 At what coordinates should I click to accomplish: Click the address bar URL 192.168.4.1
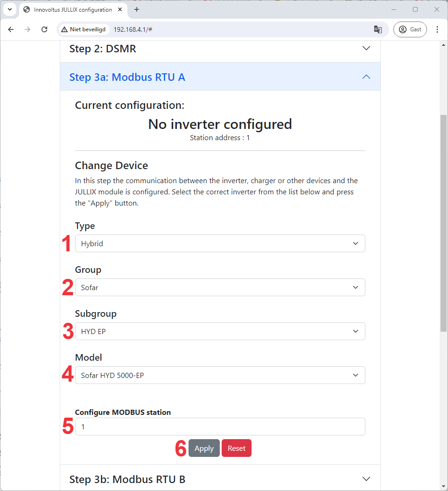tap(133, 29)
